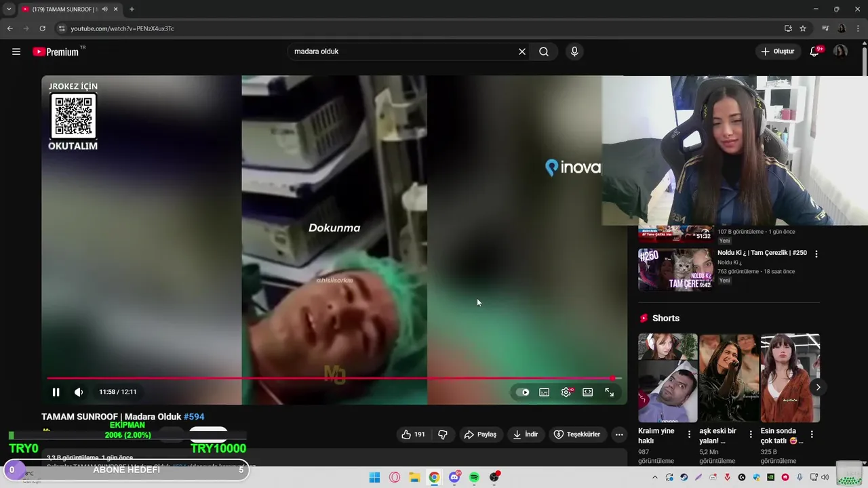Open YouTube account avatar menu

[840, 52]
